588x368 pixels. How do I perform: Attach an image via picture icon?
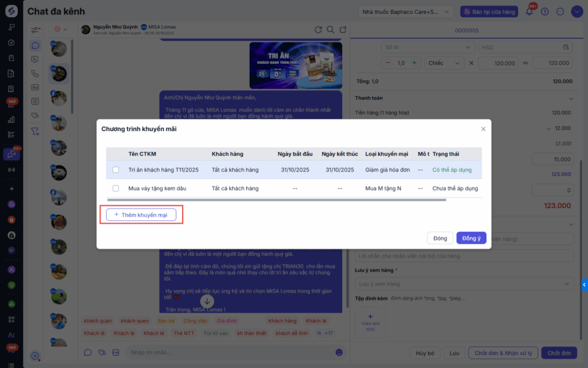[116, 352]
